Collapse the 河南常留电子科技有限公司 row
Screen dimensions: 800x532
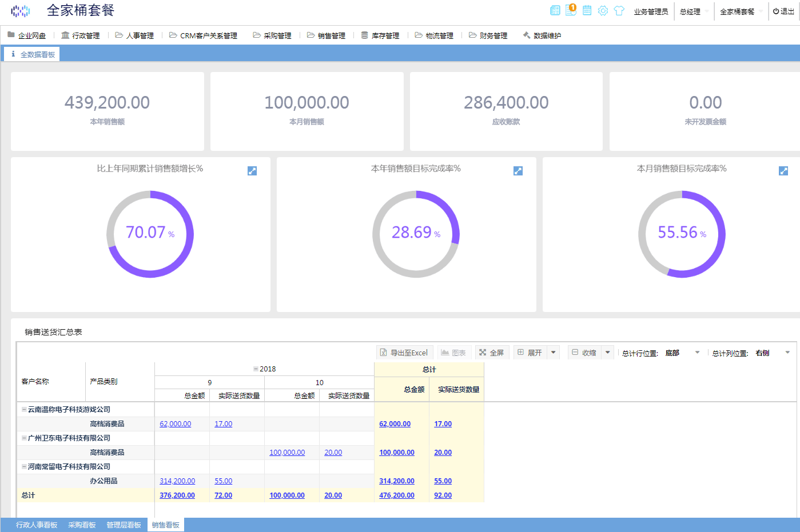click(24, 466)
